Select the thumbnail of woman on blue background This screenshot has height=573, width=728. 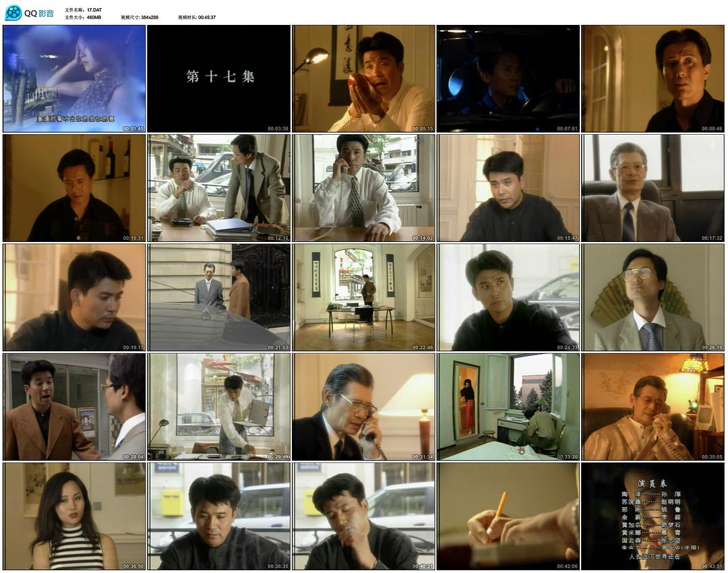pyautogui.click(x=74, y=78)
